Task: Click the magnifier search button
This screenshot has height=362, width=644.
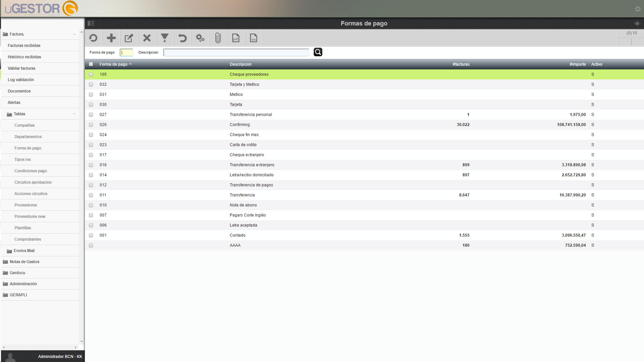Action: point(318,52)
